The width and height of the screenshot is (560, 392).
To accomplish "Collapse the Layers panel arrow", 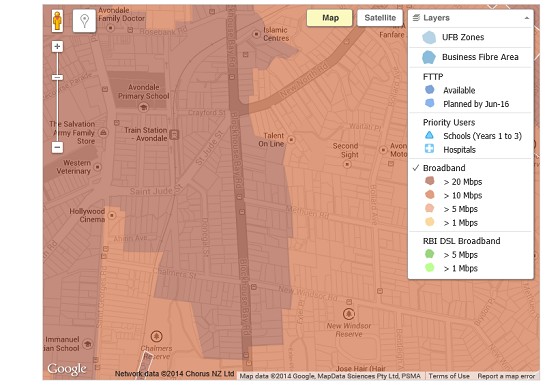I will (x=526, y=18).
